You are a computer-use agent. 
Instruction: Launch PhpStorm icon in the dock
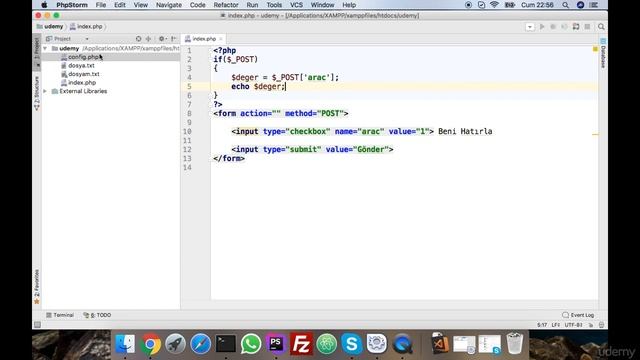point(276,344)
